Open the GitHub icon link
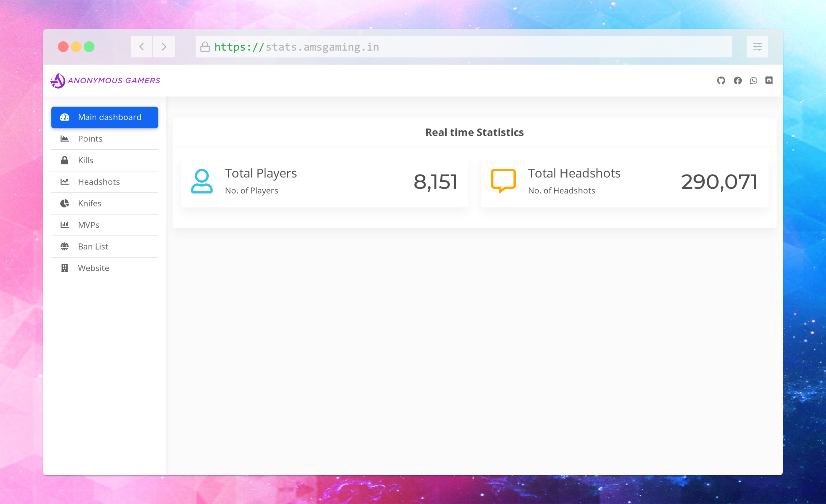Viewport: 826px width, 504px height. (x=721, y=80)
